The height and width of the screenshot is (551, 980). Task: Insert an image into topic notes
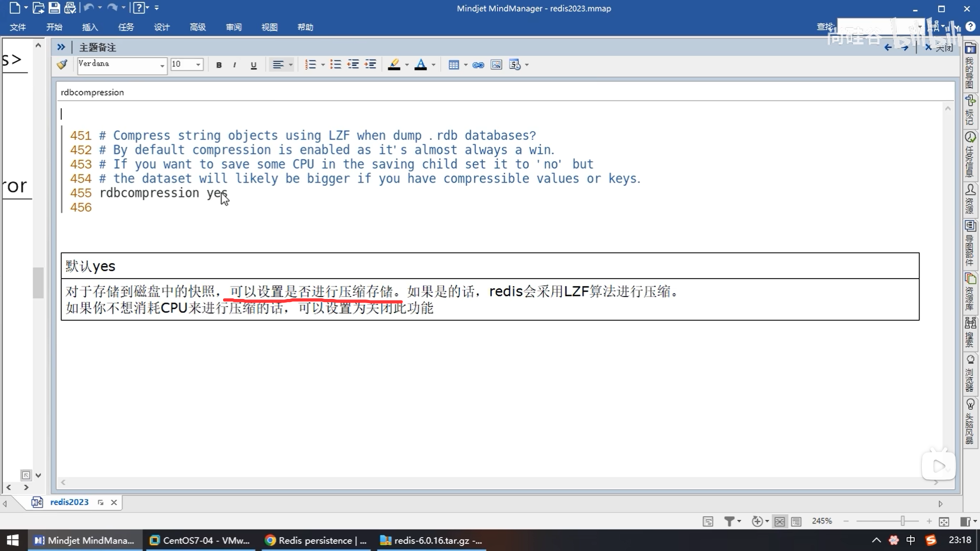point(496,65)
